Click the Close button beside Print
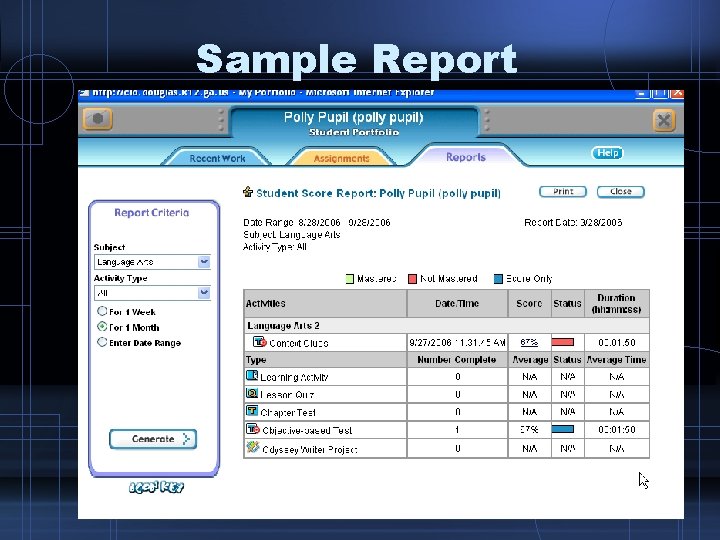Viewport: 720px width, 540px height. 621,191
